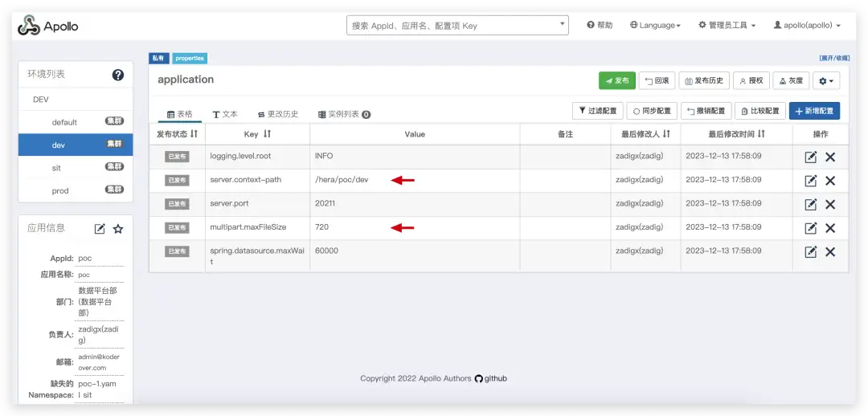Delete the server.context-path row
This screenshot has width=868, height=416.
tap(830, 181)
